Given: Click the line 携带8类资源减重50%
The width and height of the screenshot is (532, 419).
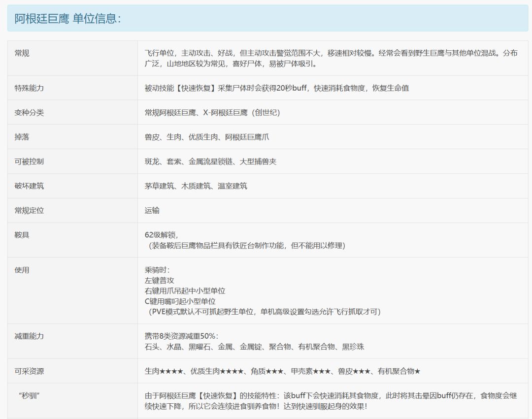Looking at the screenshot, I should point(181,336).
